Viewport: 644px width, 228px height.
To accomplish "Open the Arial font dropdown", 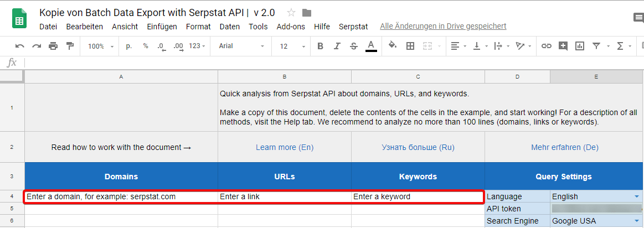I will [x=241, y=46].
